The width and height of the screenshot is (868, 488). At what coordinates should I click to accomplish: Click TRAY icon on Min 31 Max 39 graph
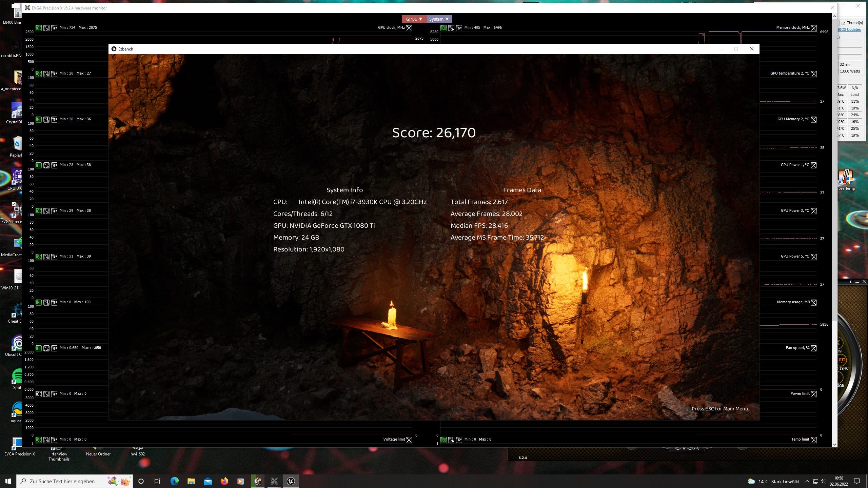pos(54,257)
